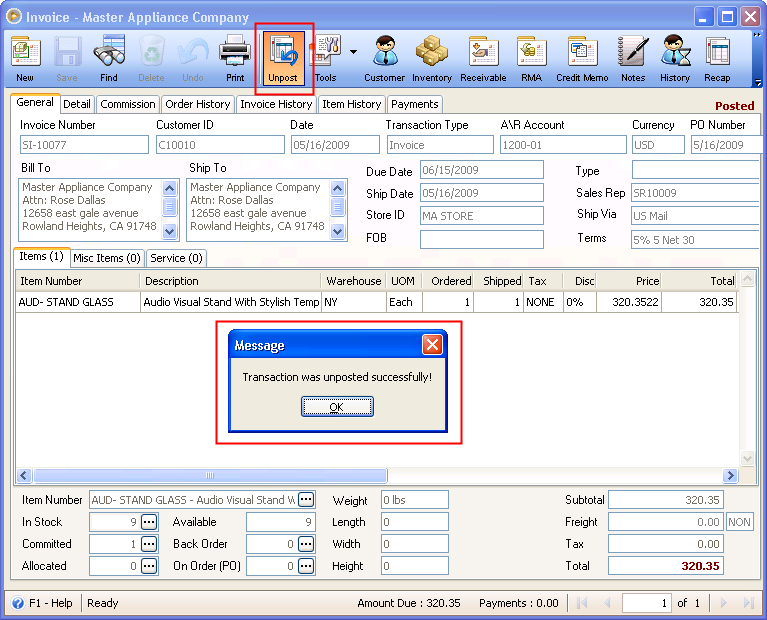767x620 pixels.
Task: Click the F1 Help icon in status bar
Action: point(18,603)
